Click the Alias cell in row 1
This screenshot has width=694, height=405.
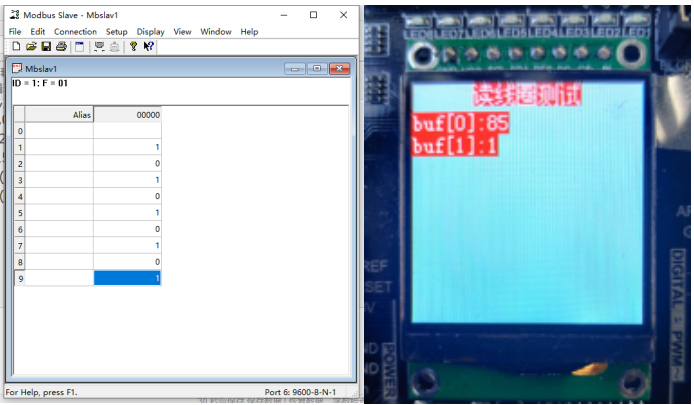point(59,147)
